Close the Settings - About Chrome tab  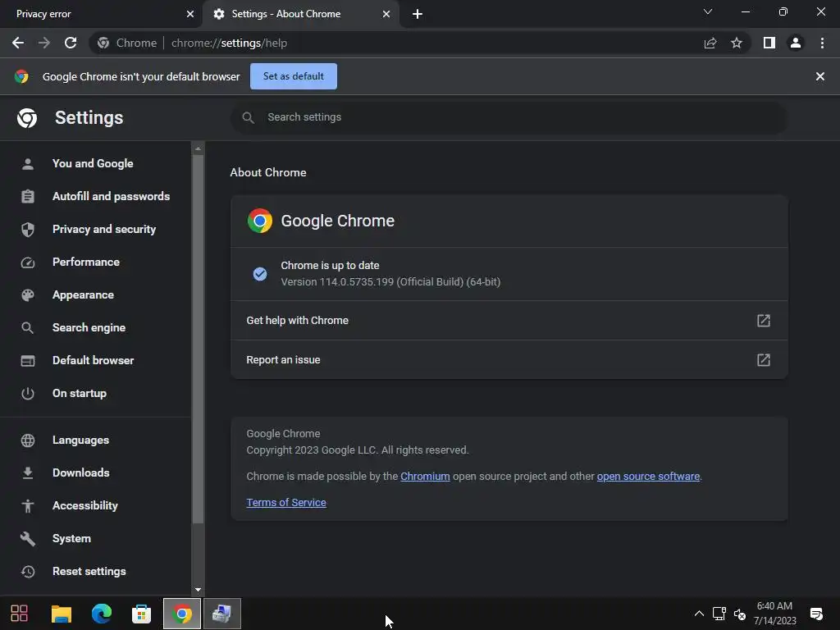(386, 14)
